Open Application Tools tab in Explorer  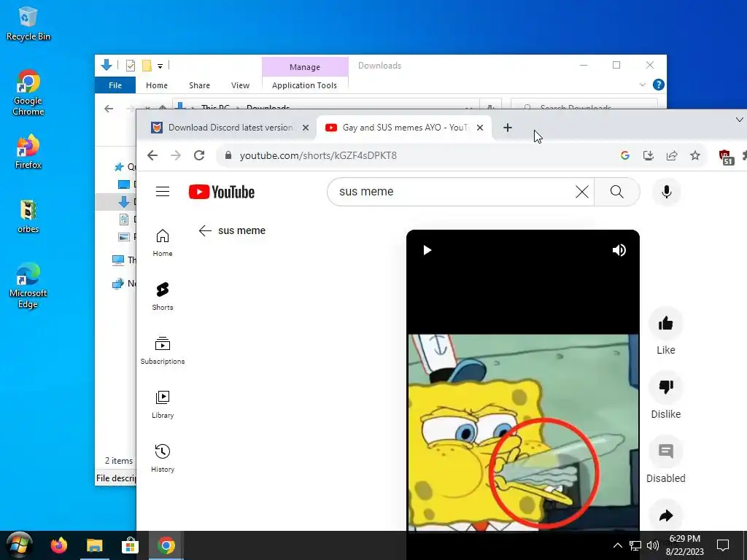[304, 85]
